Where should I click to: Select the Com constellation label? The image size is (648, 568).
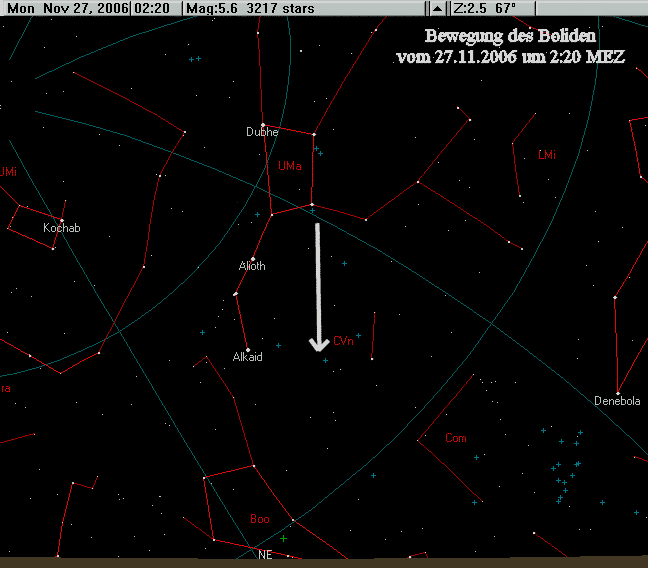[456, 438]
